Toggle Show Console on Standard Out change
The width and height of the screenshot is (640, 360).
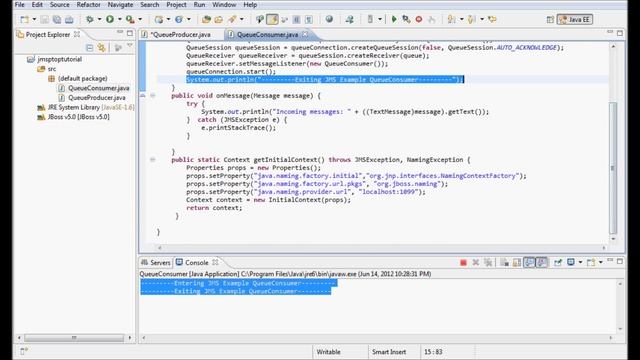[x=529, y=262]
